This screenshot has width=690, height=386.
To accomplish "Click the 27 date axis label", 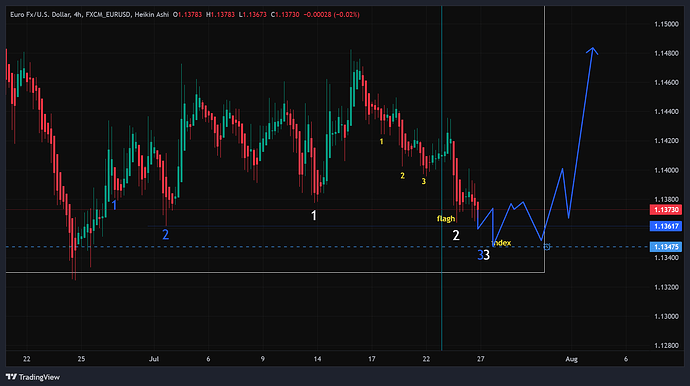I will coord(481,359).
